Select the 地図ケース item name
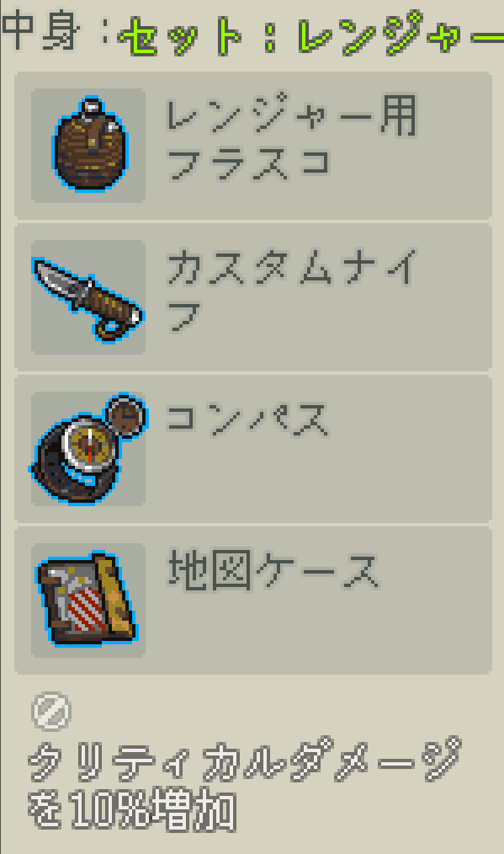Viewport: 504px width, 854px height. [273, 570]
